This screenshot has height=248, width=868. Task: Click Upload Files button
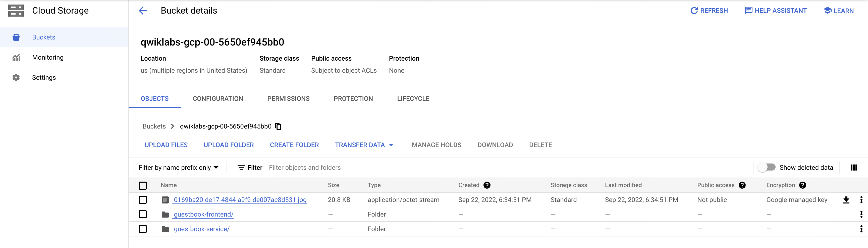[x=166, y=145]
